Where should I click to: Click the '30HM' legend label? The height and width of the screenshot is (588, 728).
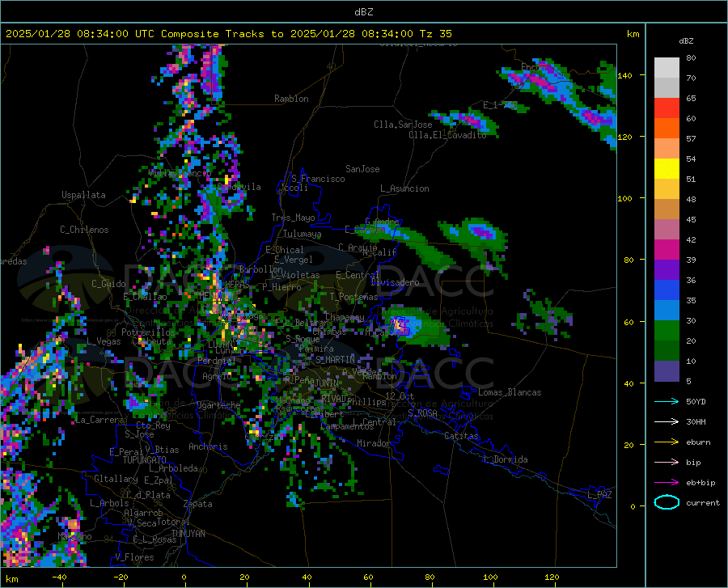[x=696, y=422]
